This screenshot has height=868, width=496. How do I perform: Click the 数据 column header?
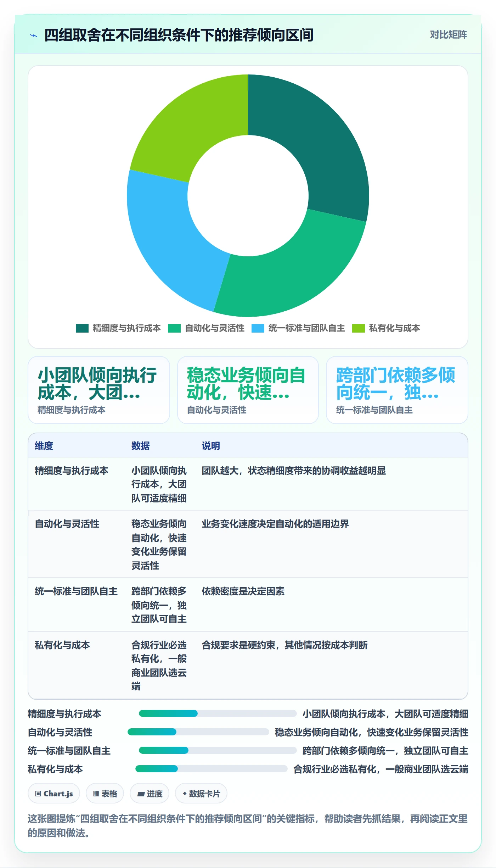pyautogui.click(x=141, y=446)
